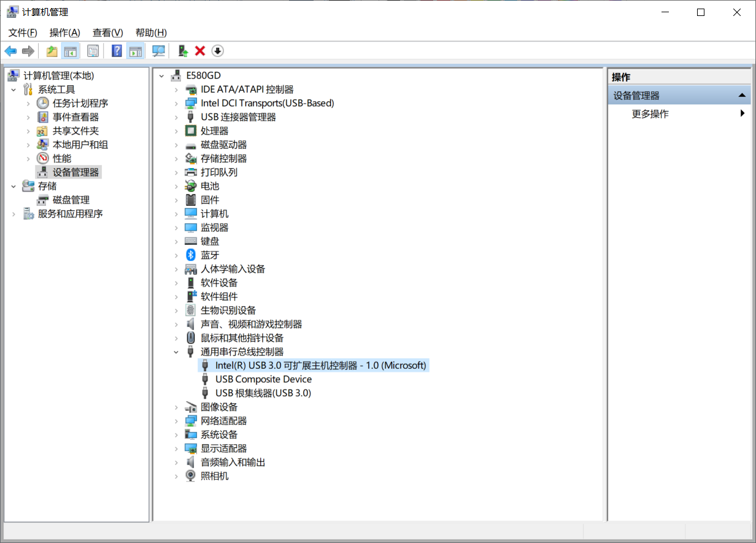Open the 帮助(H) menu
This screenshot has width=756, height=543.
pos(151,33)
